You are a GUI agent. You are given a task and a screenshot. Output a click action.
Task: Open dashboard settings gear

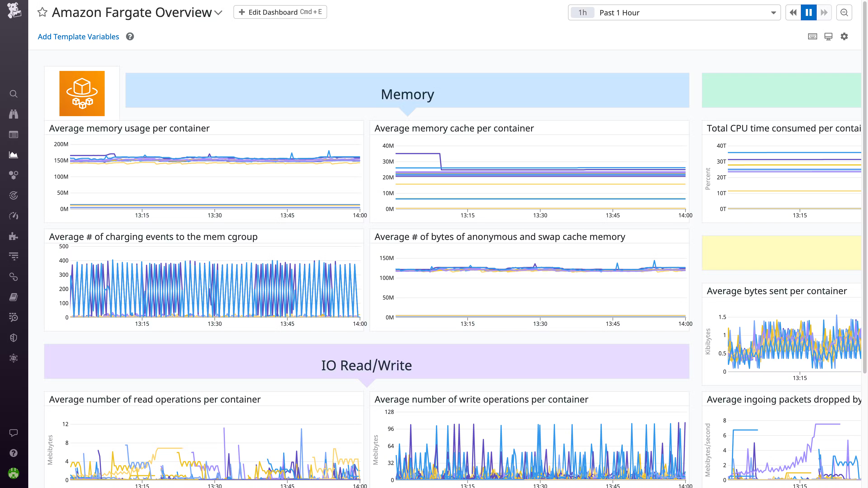[x=844, y=36]
